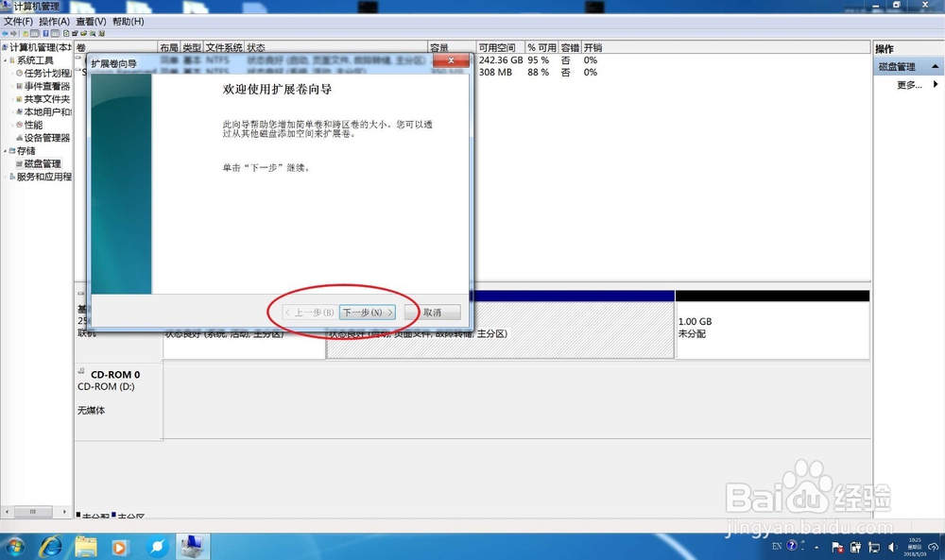Viewport: 945px width, 560px height.
Task: Open the 帮助(H) menu
Action: click(128, 22)
